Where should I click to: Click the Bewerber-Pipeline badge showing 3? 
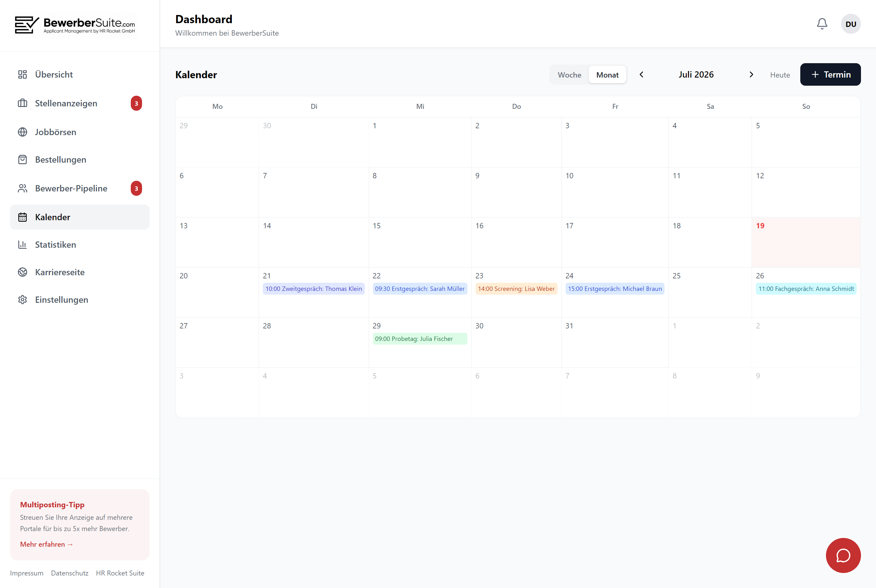(x=136, y=188)
